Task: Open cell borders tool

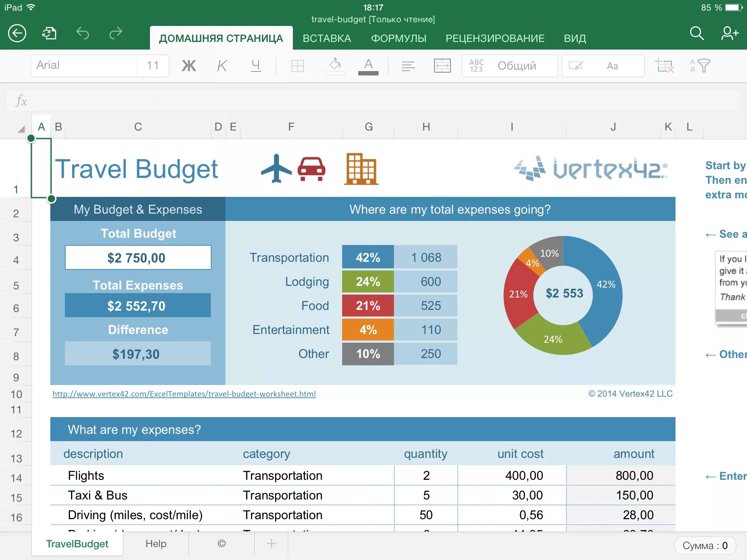Action: click(297, 66)
